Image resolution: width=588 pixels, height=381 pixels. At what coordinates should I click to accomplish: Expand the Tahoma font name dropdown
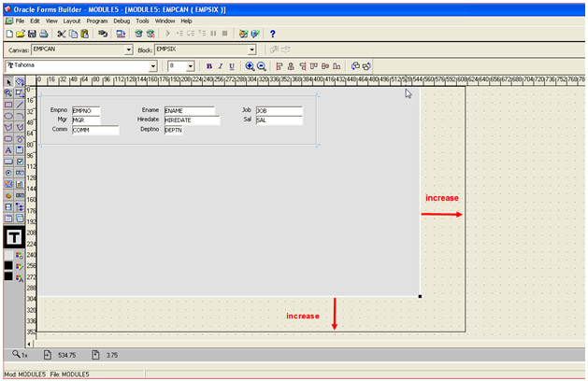155,66
